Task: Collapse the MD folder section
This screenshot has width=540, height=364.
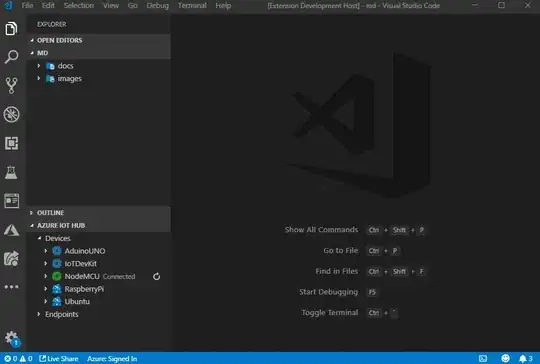Action: (x=32, y=53)
